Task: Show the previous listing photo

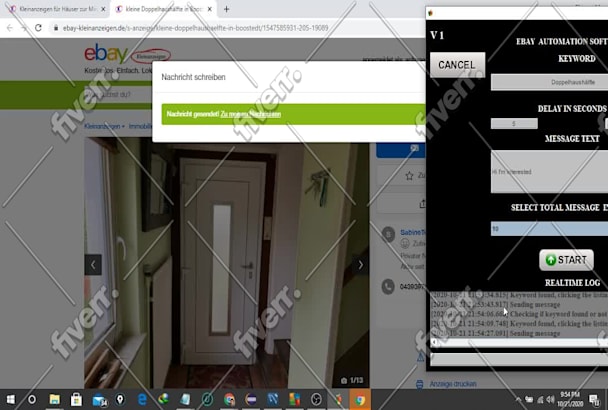Action: (x=93, y=265)
